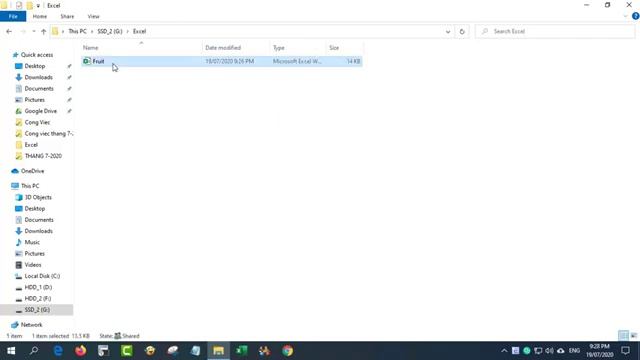Open the Cong Viec folder
Screen dimensions: 640x360
tap(37, 122)
